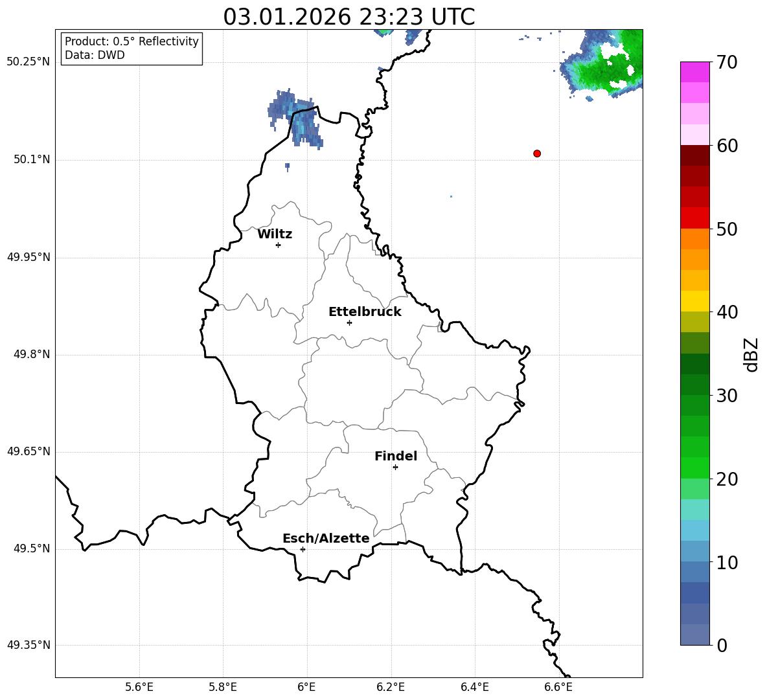Click the 50.25°N latitude label

pyautogui.click(x=29, y=62)
